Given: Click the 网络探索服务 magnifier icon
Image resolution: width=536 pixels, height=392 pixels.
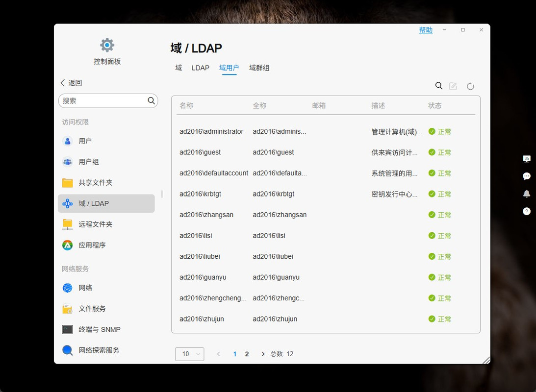Looking at the screenshot, I should 67,350.
